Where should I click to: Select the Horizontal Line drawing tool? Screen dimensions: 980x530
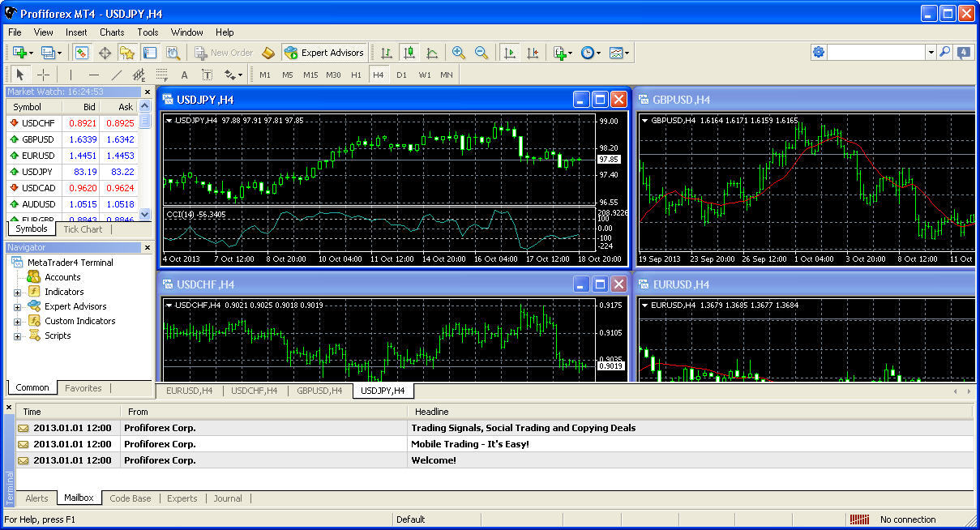(93, 75)
